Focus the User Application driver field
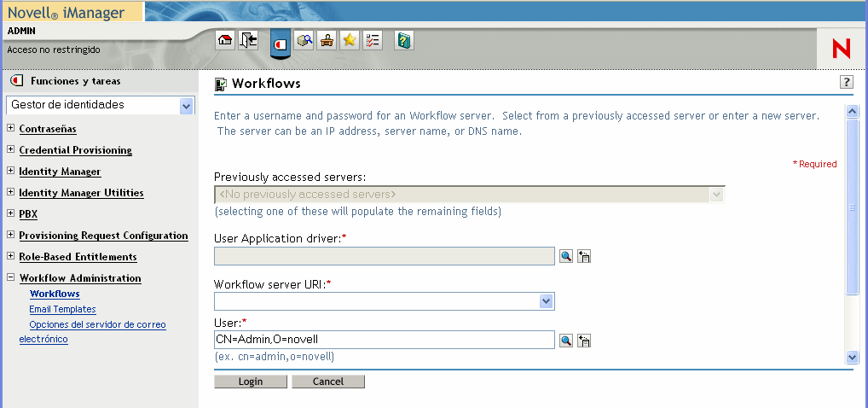The width and height of the screenshot is (868, 408). pyautogui.click(x=385, y=256)
